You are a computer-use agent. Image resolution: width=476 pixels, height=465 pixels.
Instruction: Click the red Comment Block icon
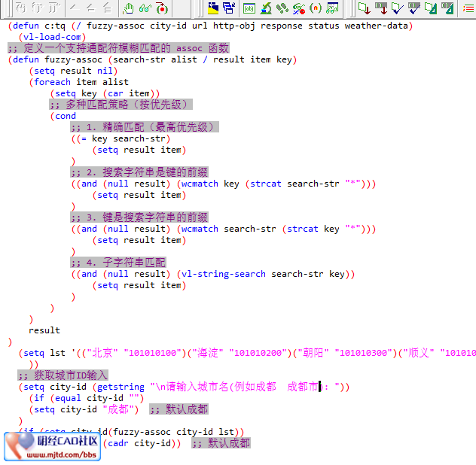coord(467,8)
